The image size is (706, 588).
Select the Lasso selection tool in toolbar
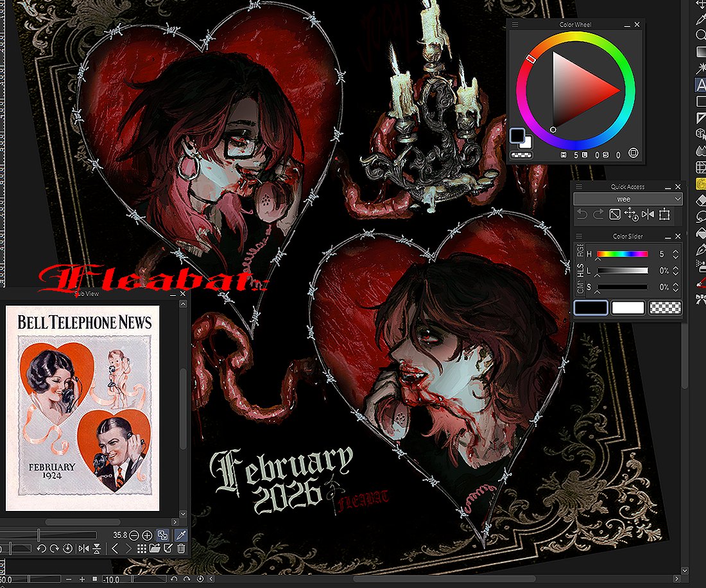[x=701, y=217]
